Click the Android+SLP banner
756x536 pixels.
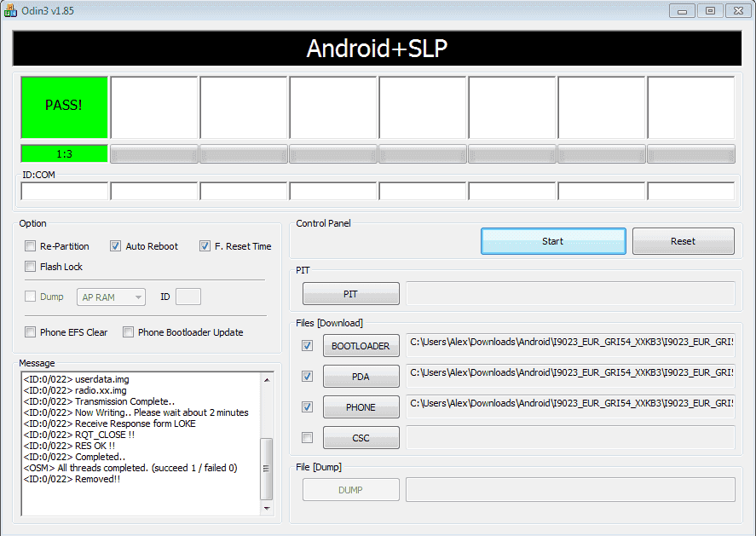tap(377, 49)
